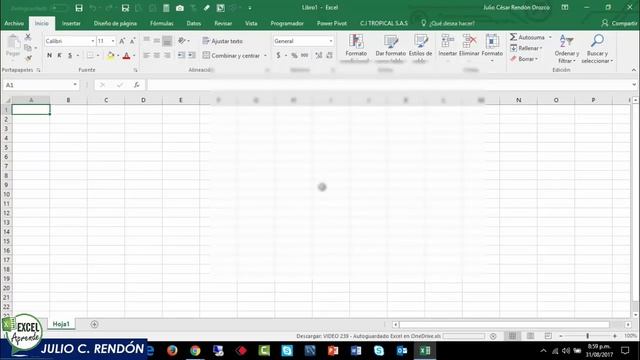Image resolution: width=640 pixels, height=360 pixels.
Task: Switch to the Power Pivot tab
Action: tap(332, 23)
